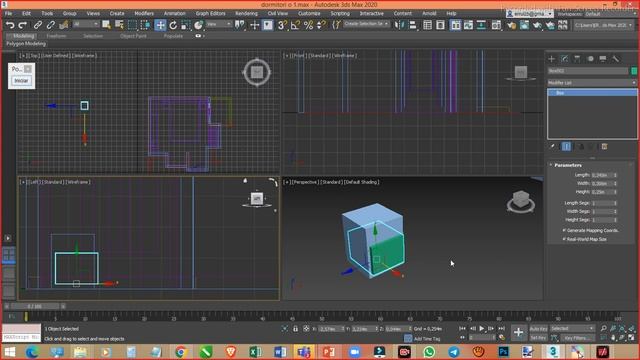Activate the Select and Link tool
Screen dimensions: 640x360
click(x=38, y=25)
